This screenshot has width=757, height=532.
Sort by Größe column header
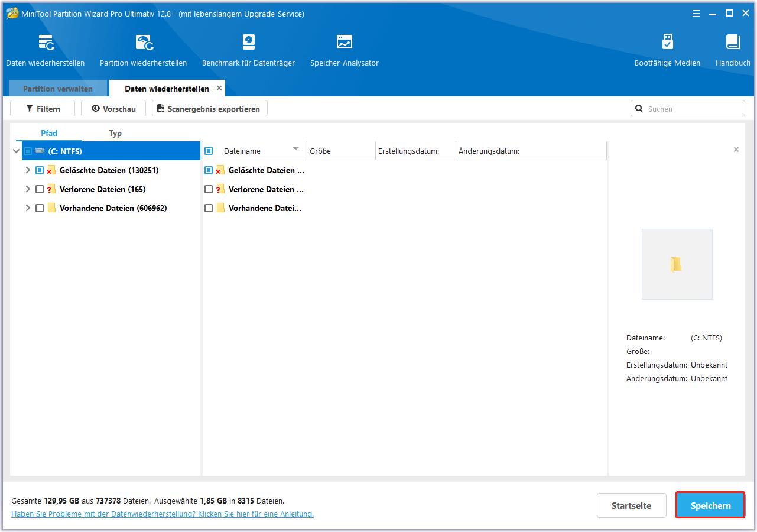point(341,151)
